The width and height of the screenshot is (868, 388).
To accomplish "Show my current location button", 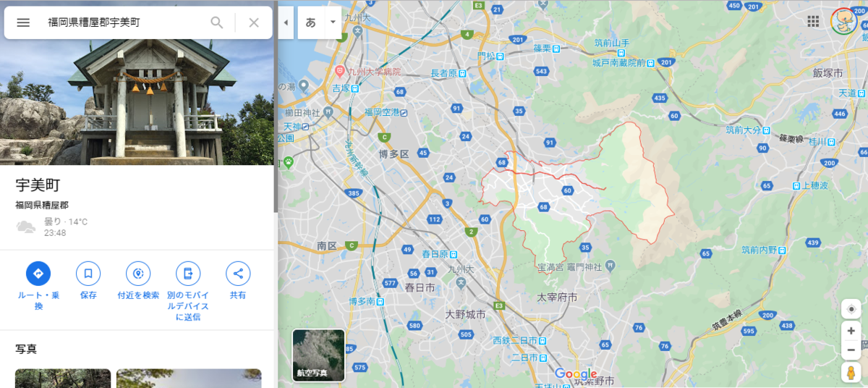I will pos(851,309).
